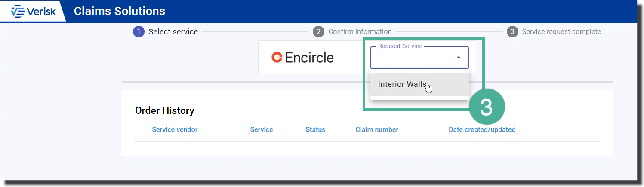Click the step 3 circle icon
Viewport: 644px width, 187px height.
[x=512, y=31]
